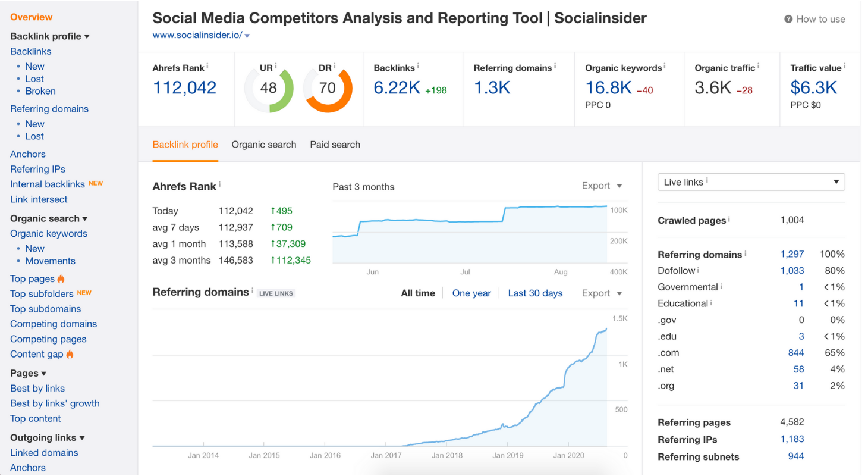Expand the URL dropdown arrow next to socialinsider.io
Viewport: 868px width, 476px height.
click(x=247, y=36)
